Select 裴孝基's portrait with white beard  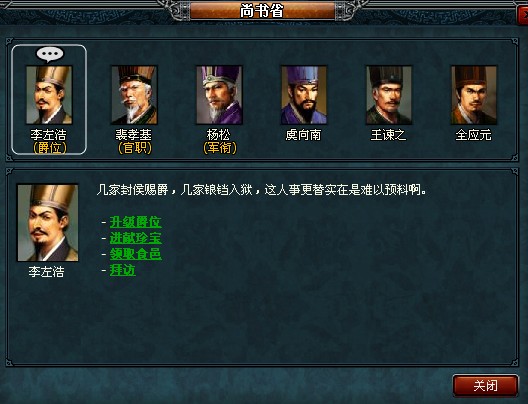coord(134,95)
